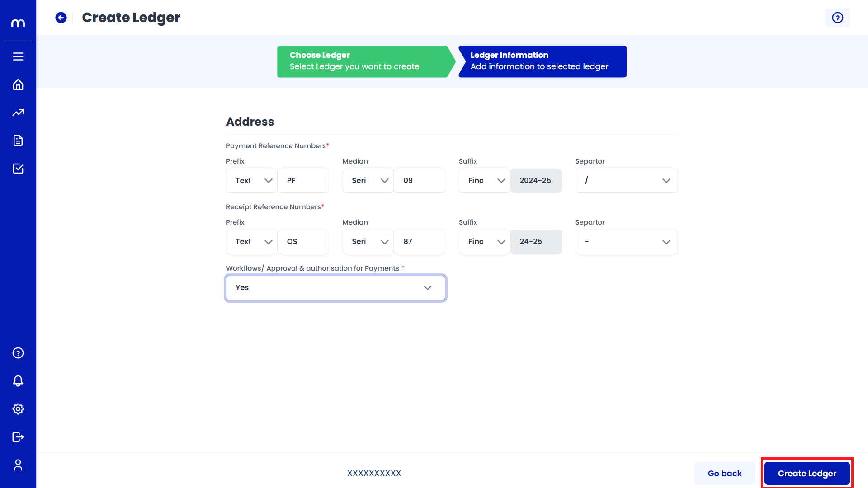Click the back arrow beside Create Ledger
The image size is (868, 488).
(61, 18)
